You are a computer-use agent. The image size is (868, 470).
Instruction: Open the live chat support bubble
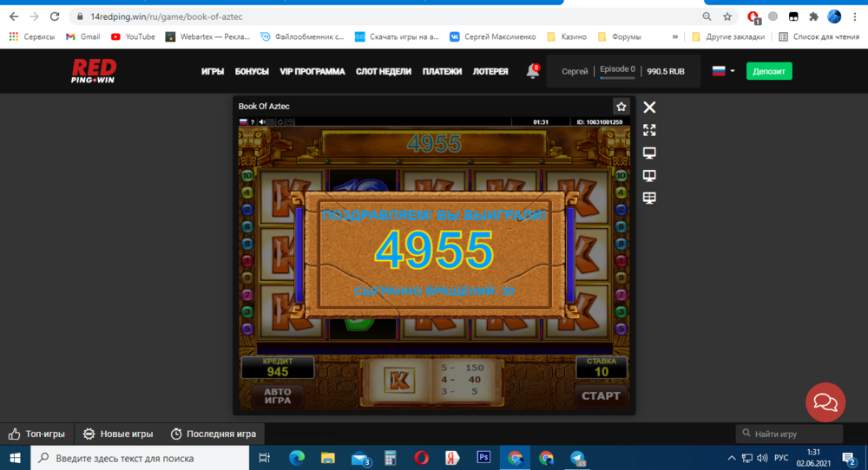click(x=825, y=402)
